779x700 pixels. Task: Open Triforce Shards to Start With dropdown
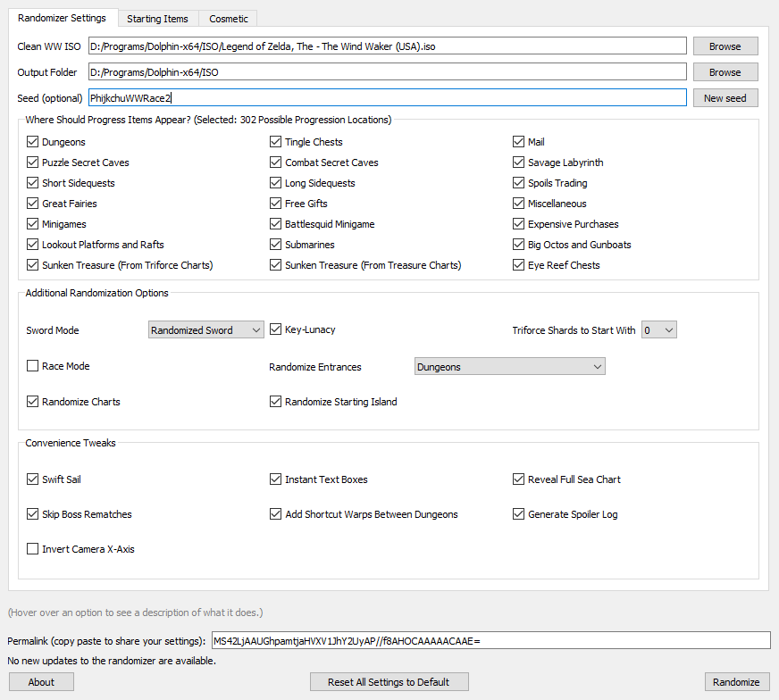coord(658,330)
